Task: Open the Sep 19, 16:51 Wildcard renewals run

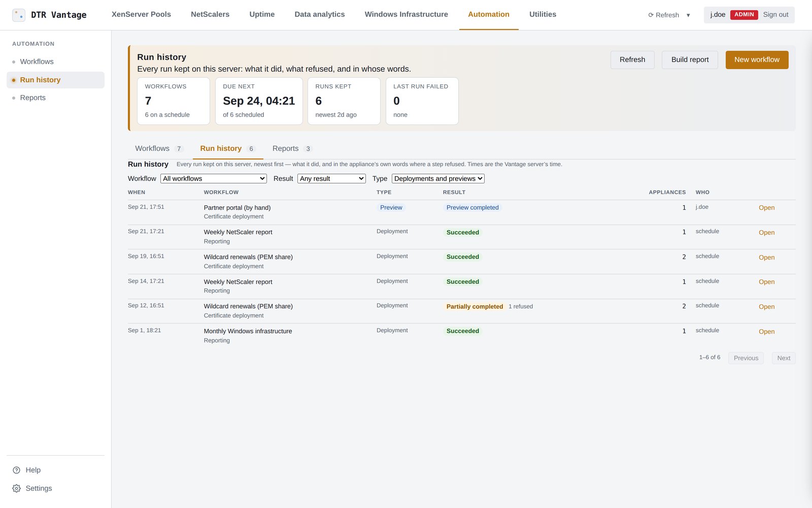Action: (766, 258)
